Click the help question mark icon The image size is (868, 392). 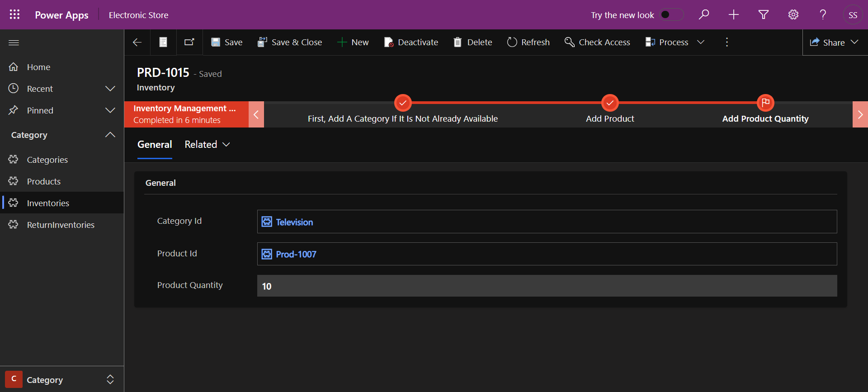coord(823,15)
